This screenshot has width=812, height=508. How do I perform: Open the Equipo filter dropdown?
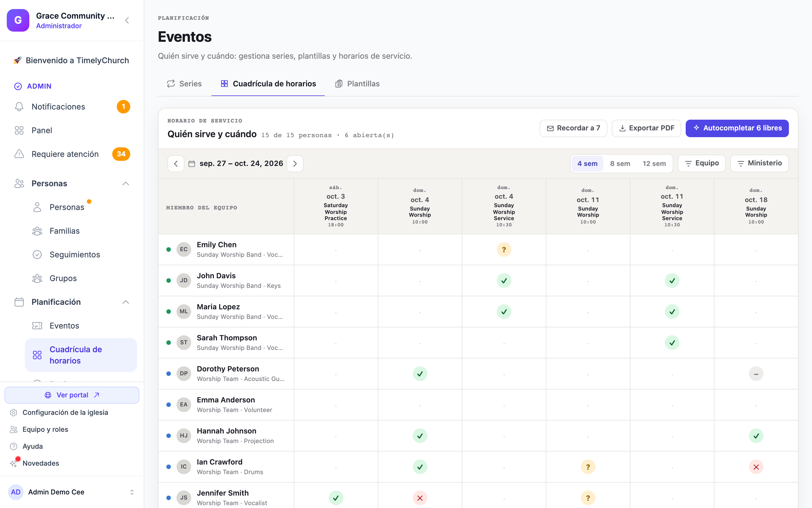[x=701, y=163]
